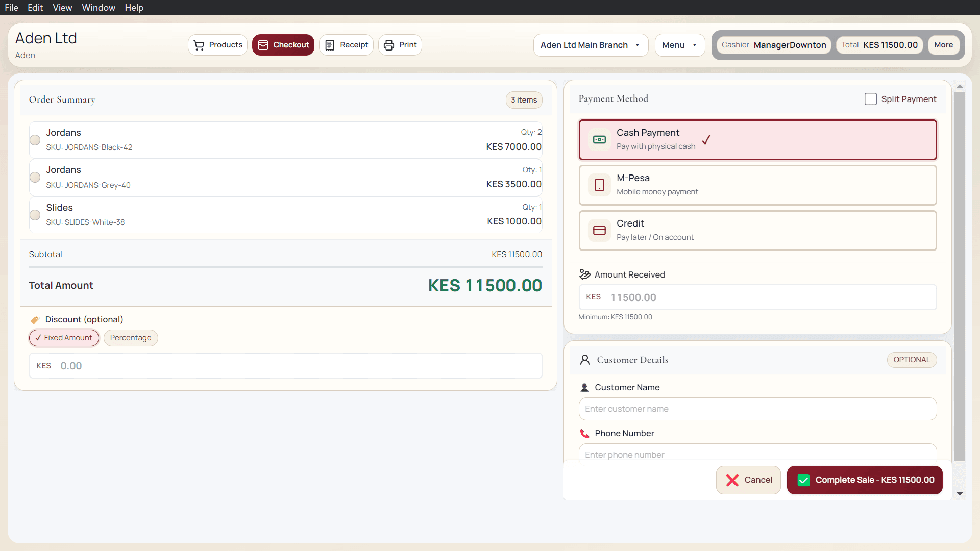
Task: Click the payment panel scrollbar thumb
Action: click(960, 276)
